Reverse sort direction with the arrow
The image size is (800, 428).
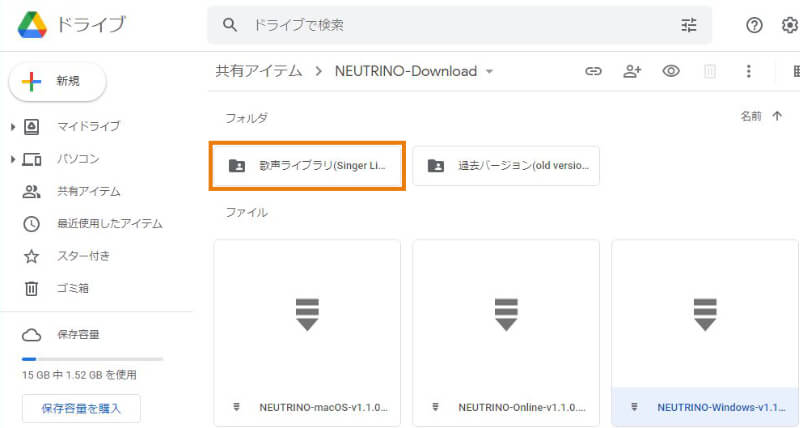tap(777, 116)
